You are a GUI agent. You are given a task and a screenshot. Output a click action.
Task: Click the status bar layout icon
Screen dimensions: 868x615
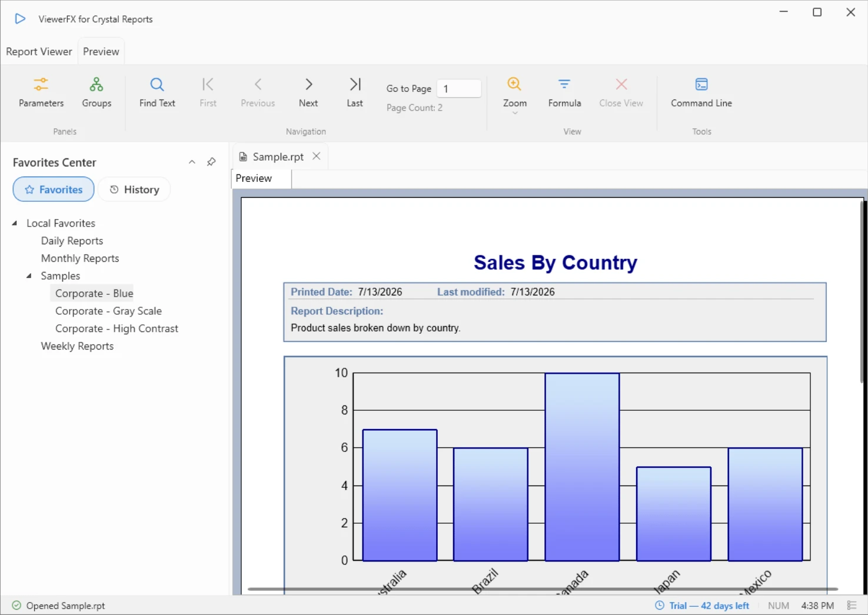[x=852, y=606]
